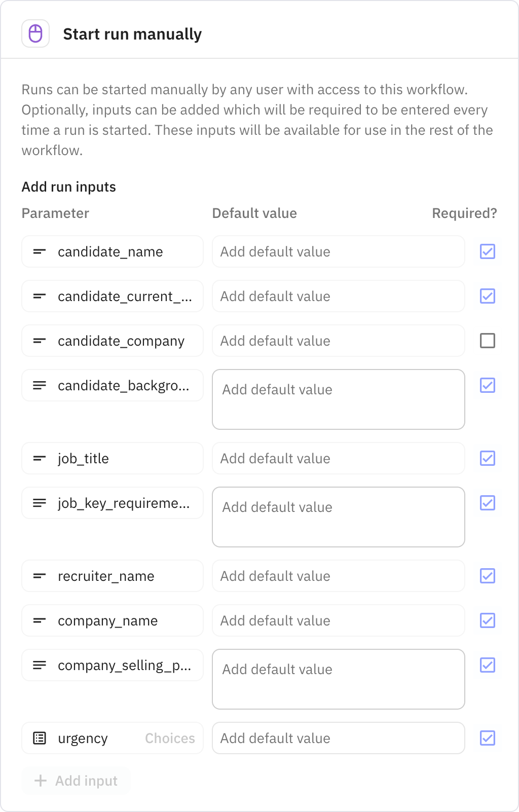The height and width of the screenshot is (812, 519).
Task: Focus the candidate_background default value textarea
Action: [338, 399]
